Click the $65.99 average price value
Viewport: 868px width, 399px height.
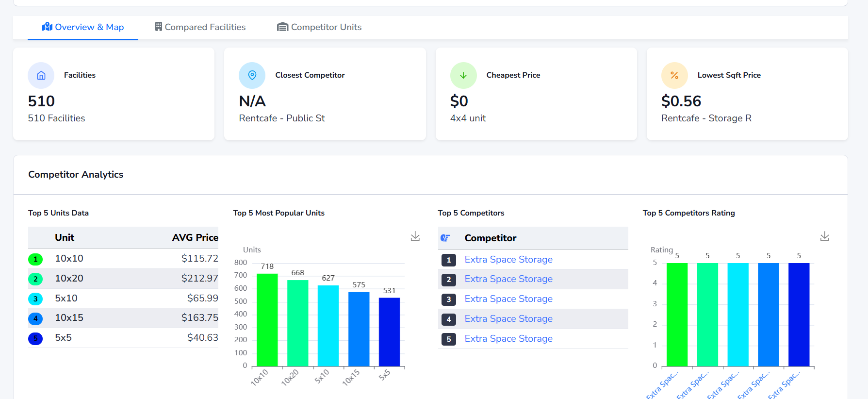click(203, 298)
